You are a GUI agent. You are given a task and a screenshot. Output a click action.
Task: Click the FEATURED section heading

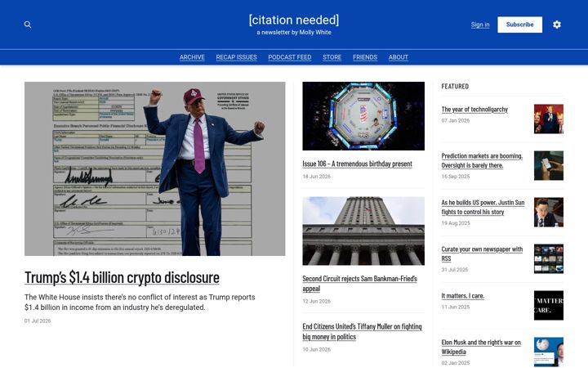coord(455,87)
